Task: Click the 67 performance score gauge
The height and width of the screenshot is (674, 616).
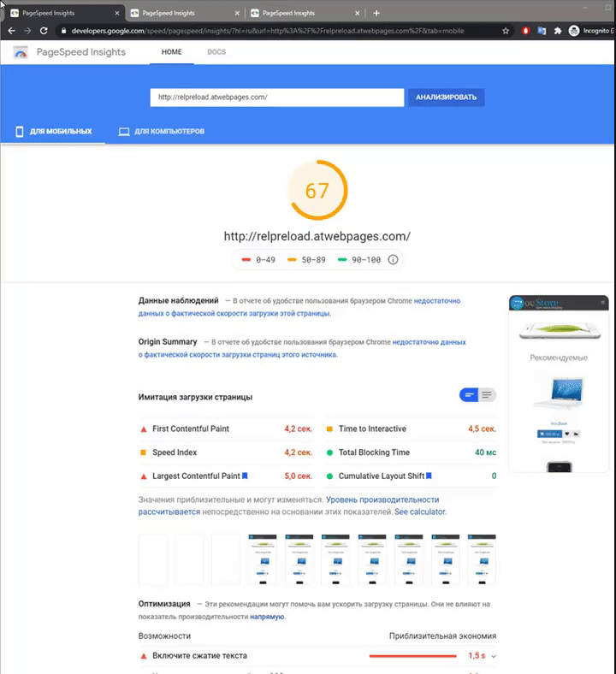Action: 317,191
